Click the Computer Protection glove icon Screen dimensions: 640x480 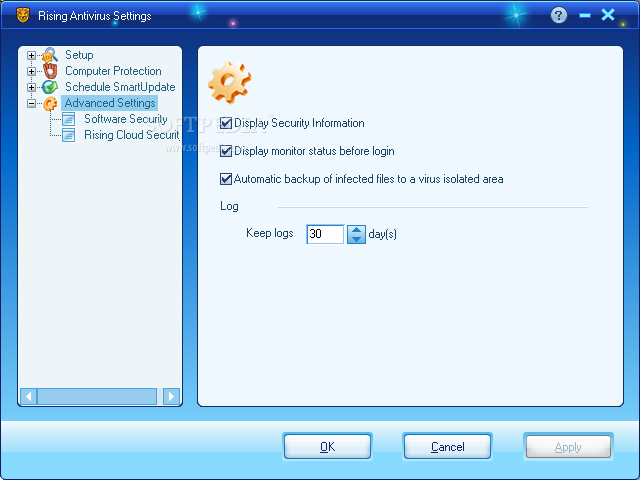(50, 71)
